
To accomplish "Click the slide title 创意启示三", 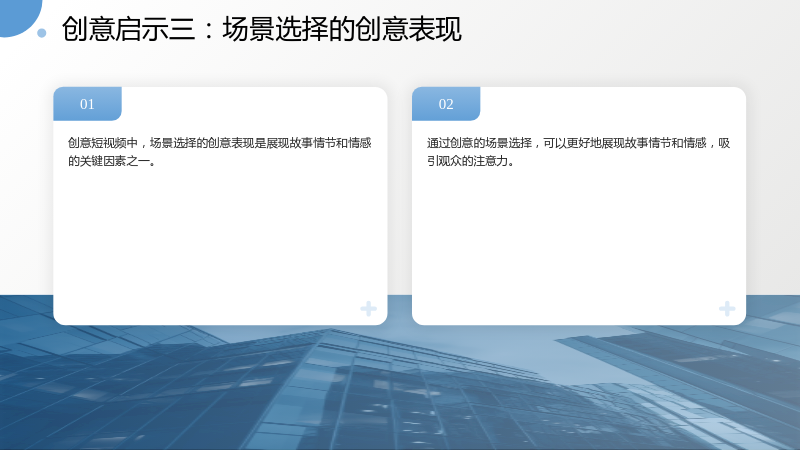I will (129, 29).
